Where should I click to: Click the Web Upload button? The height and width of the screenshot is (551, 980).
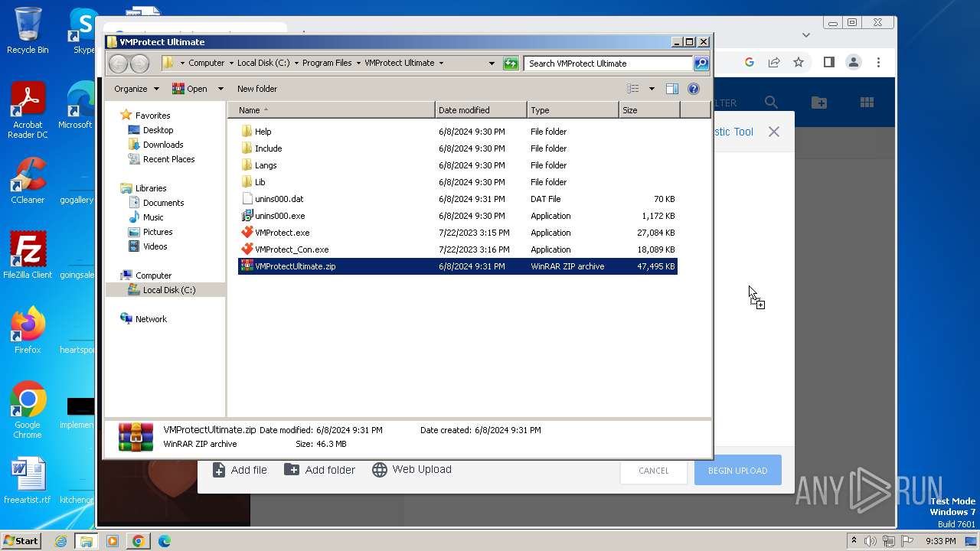412,470
